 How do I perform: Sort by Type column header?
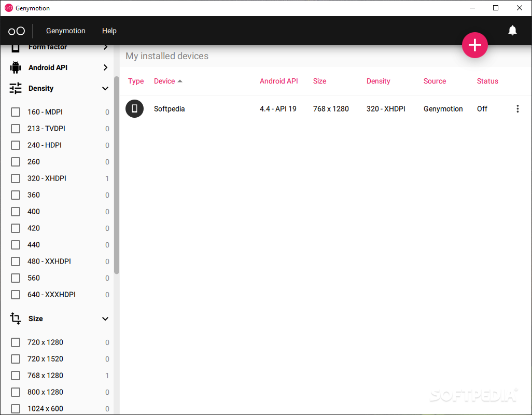[x=136, y=81]
